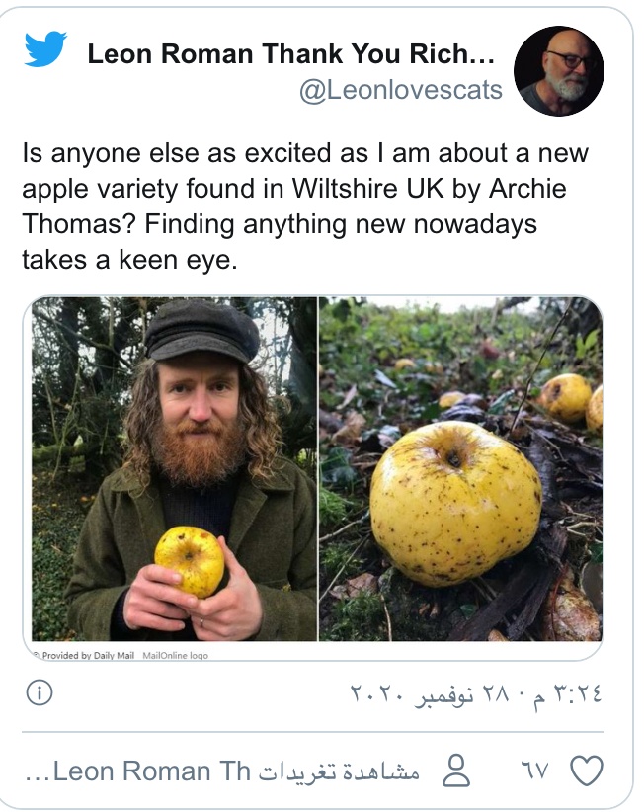Like the tweet with the heart icon

pyautogui.click(x=587, y=771)
